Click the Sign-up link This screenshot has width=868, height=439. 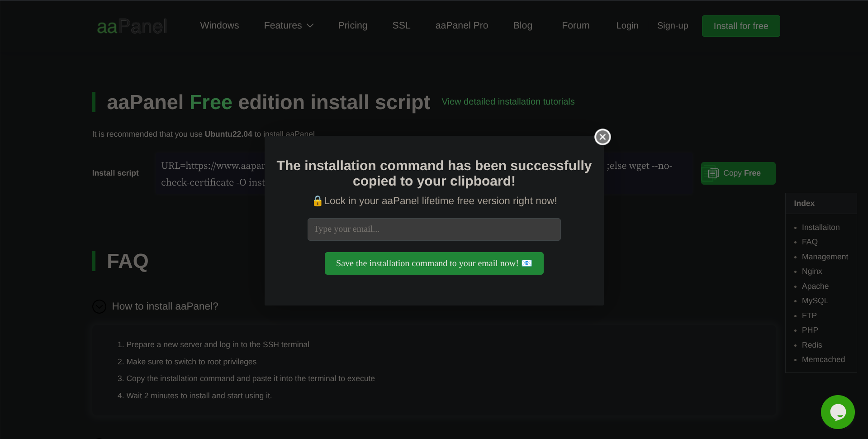(x=672, y=26)
